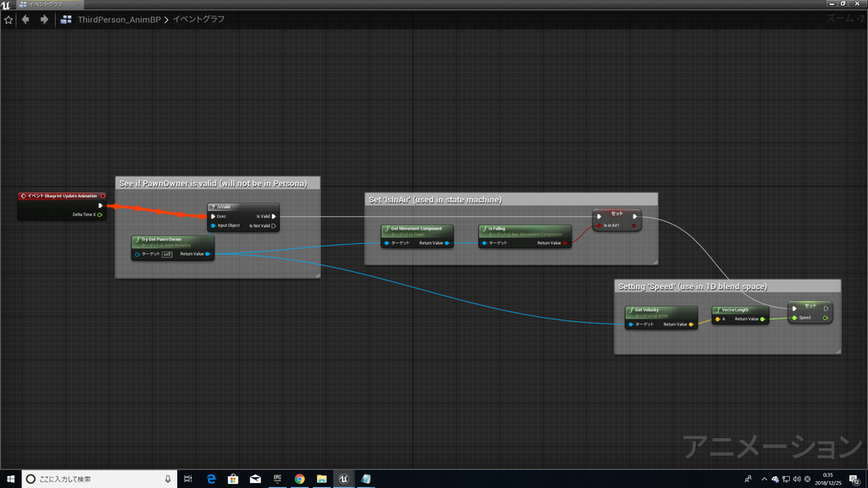Click the green Return Value pin on VectorLength
The height and width of the screenshot is (488, 868).
click(763, 319)
